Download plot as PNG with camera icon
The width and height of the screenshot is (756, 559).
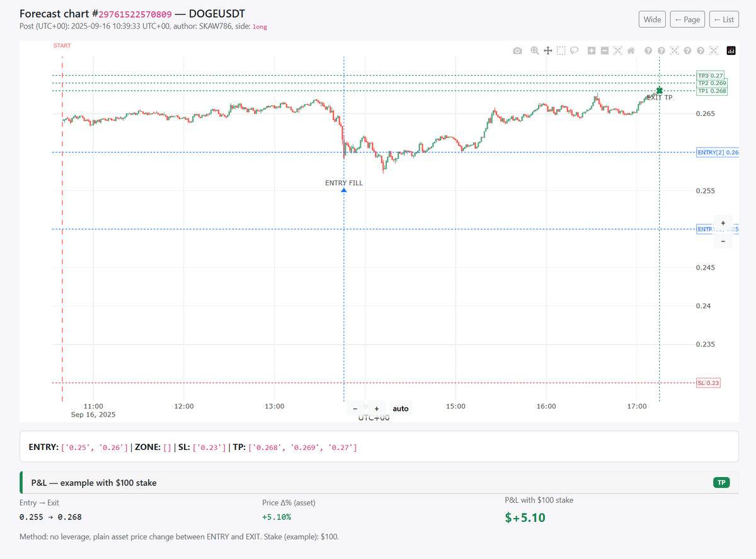coord(517,50)
